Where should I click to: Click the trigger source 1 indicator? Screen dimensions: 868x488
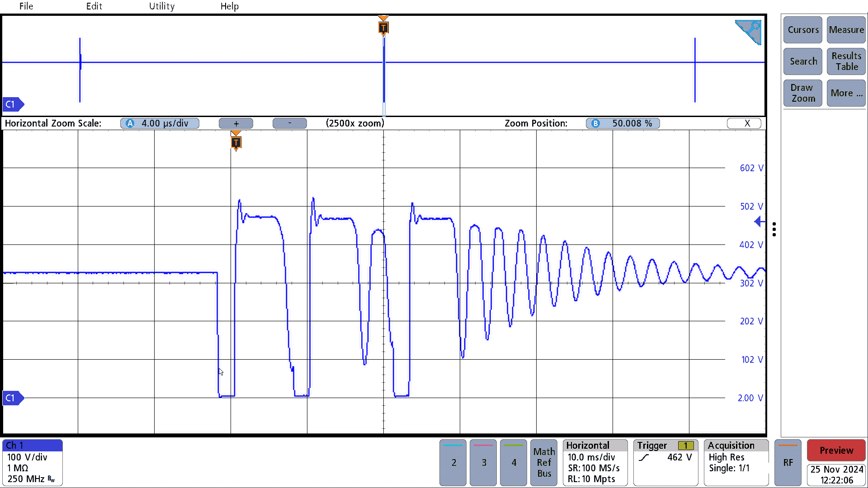point(686,446)
